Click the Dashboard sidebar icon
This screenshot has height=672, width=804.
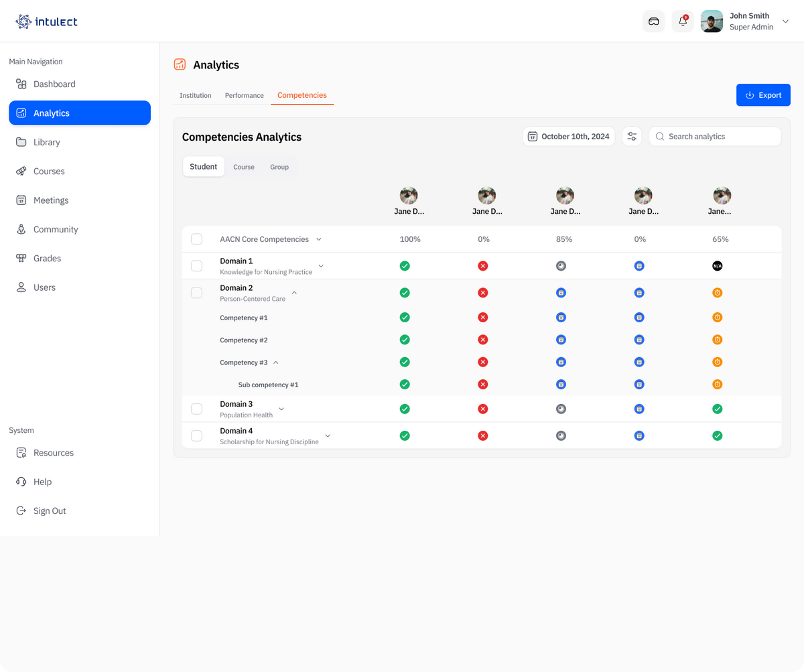pyautogui.click(x=21, y=84)
